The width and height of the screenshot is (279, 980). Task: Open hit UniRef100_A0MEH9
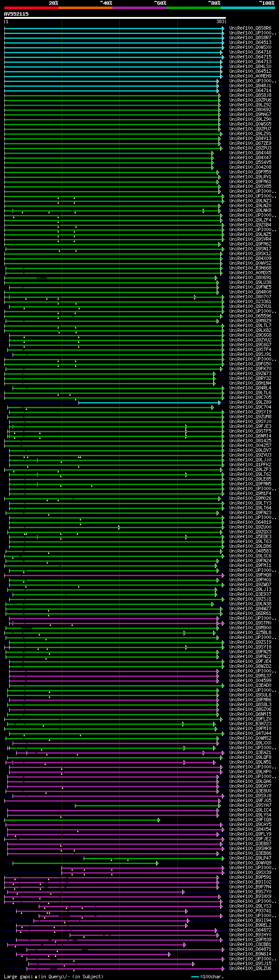click(250, 76)
